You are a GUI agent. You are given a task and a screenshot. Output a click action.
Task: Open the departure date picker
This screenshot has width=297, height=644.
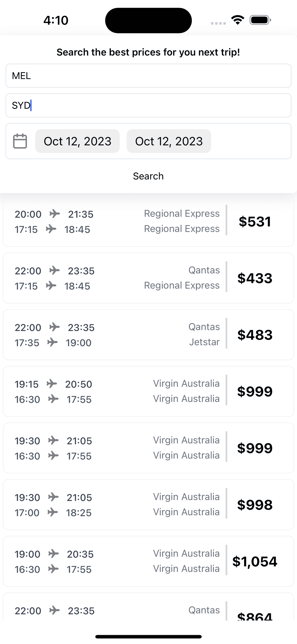(77, 141)
